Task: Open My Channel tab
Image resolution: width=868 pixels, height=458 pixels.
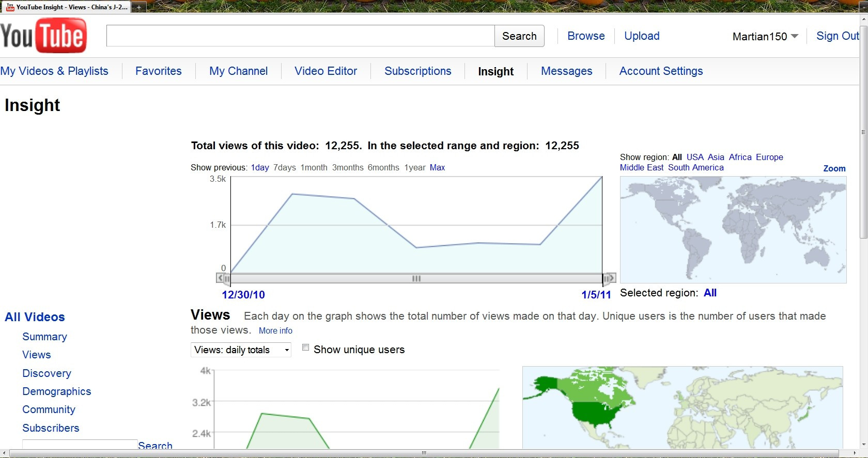Action: (238, 71)
